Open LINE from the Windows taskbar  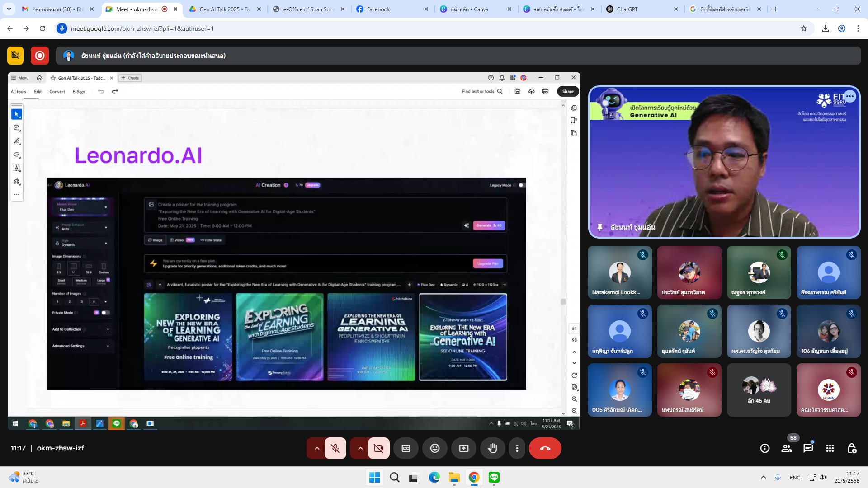click(494, 478)
